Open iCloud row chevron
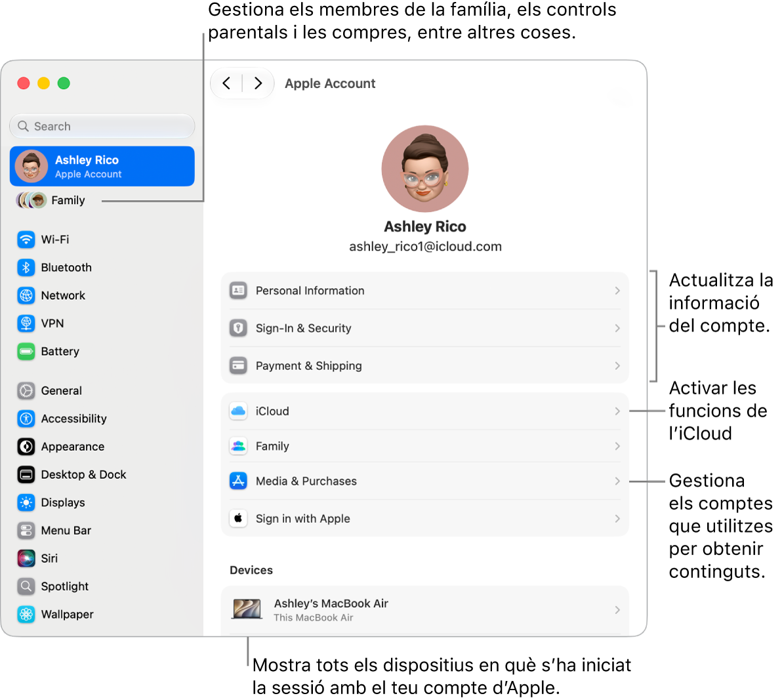This screenshot has height=700, width=782. pyautogui.click(x=617, y=411)
